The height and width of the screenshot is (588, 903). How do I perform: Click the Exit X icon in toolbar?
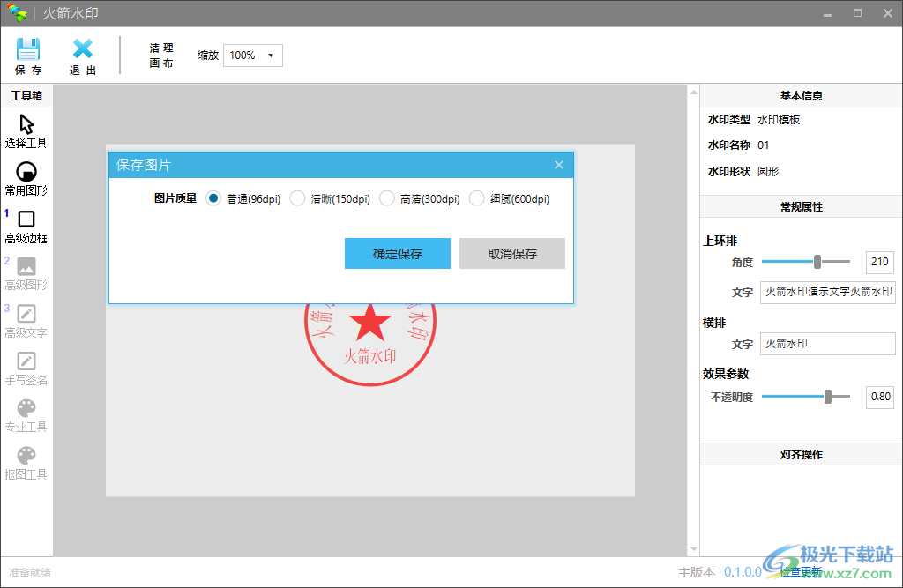tap(83, 49)
